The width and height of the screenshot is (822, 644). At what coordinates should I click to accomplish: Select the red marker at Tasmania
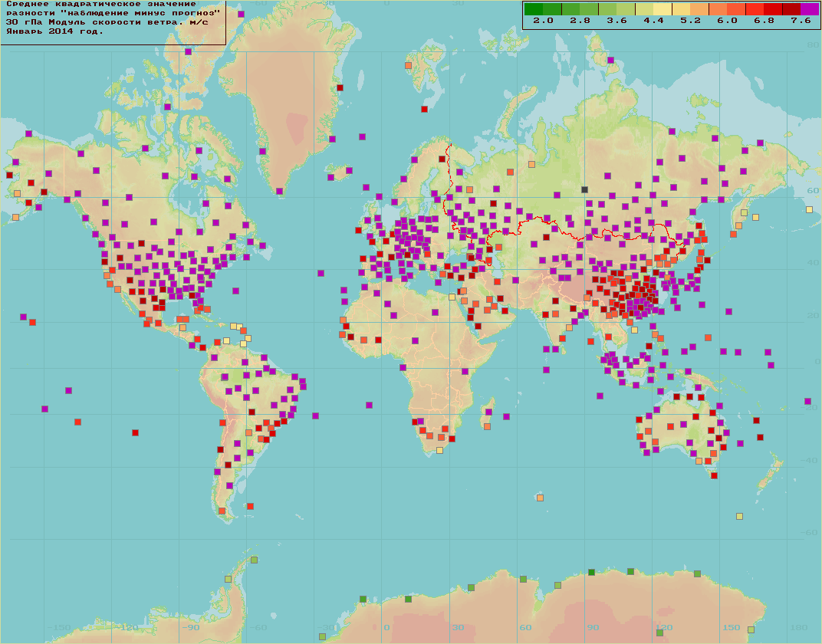714,475
